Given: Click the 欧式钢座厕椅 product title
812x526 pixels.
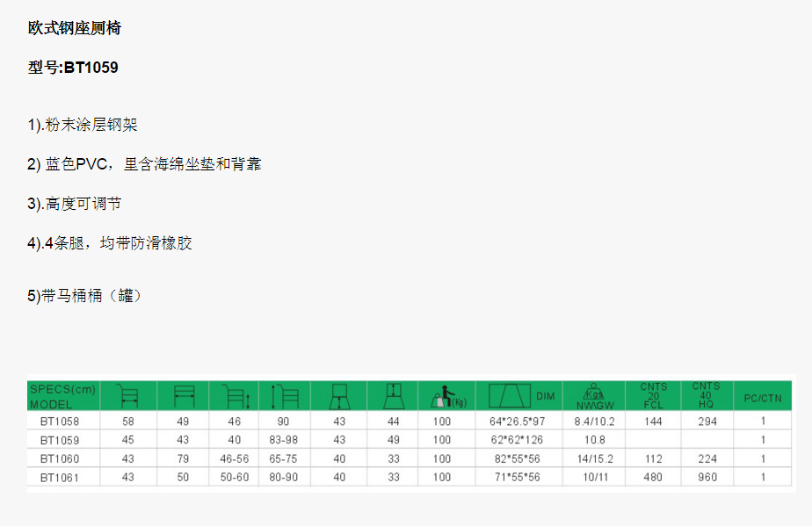Looking at the screenshot, I should pos(75,29).
